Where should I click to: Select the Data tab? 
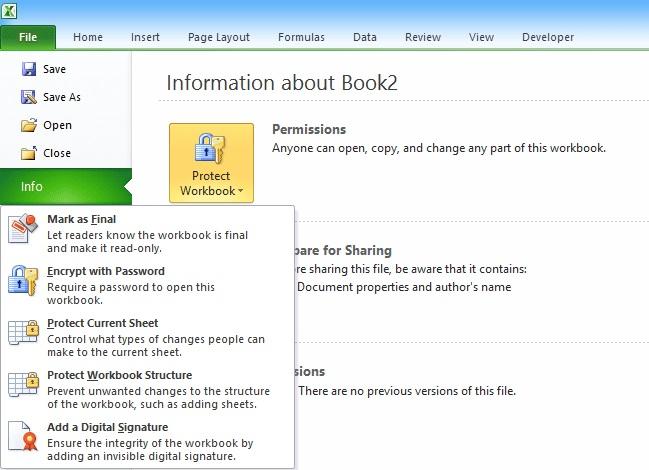click(x=365, y=37)
